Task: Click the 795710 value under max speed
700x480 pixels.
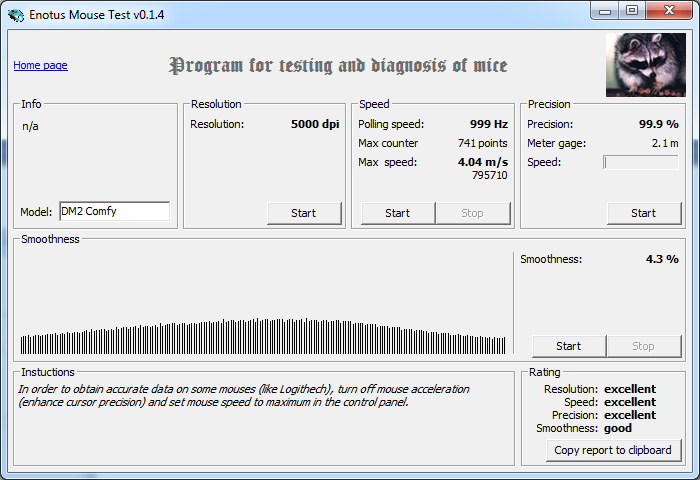Action: point(490,175)
